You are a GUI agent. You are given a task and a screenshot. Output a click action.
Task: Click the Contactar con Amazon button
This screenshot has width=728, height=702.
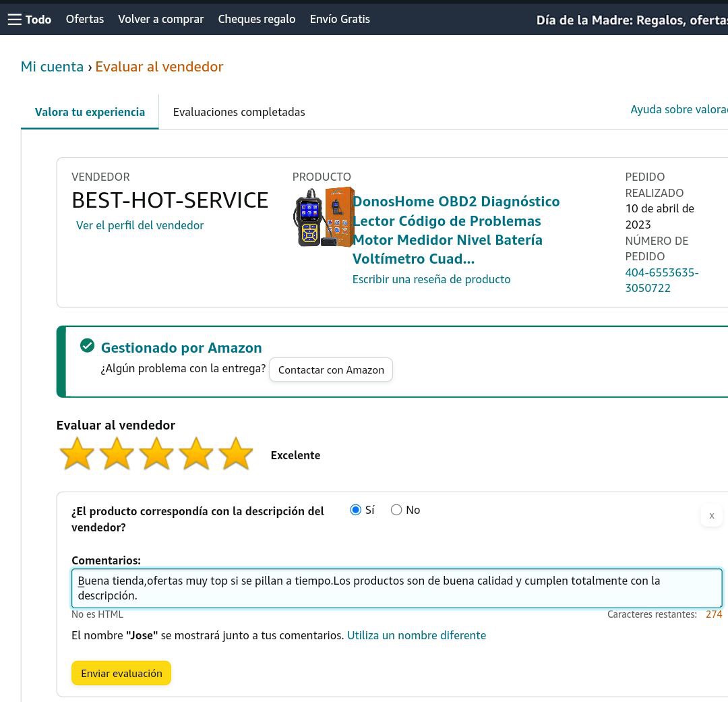[x=331, y=370]
